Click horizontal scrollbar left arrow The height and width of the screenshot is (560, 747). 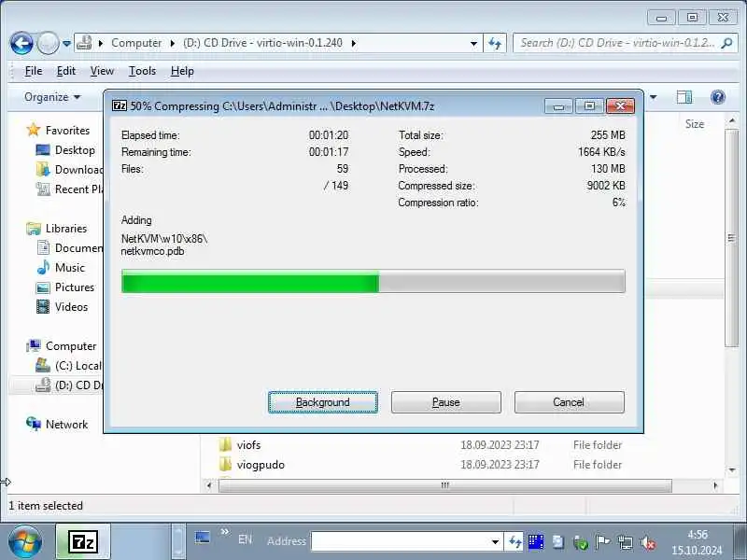208,485
